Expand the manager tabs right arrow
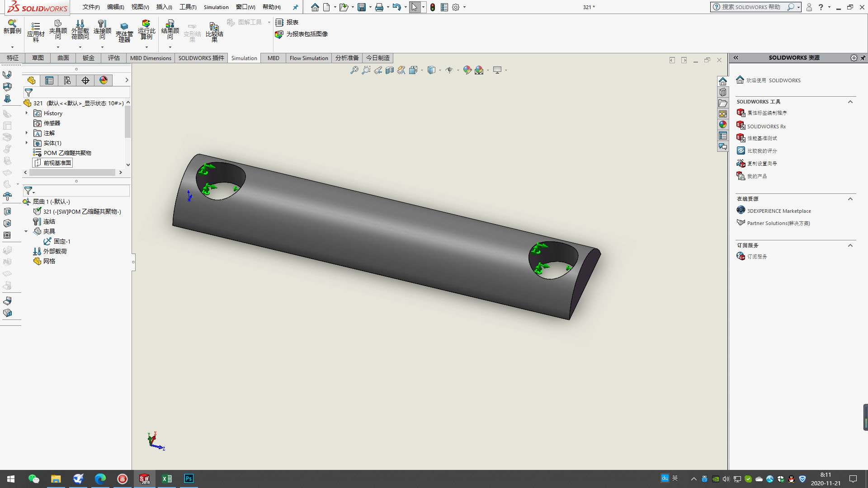Screen dimensions: 868x488 127,80
